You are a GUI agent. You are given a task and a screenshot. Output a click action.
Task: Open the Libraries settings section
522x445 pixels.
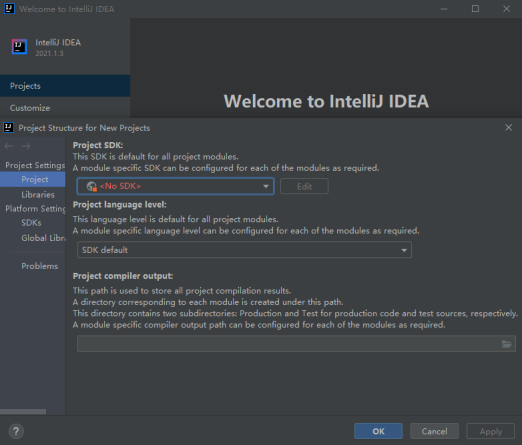pos(38,195)
